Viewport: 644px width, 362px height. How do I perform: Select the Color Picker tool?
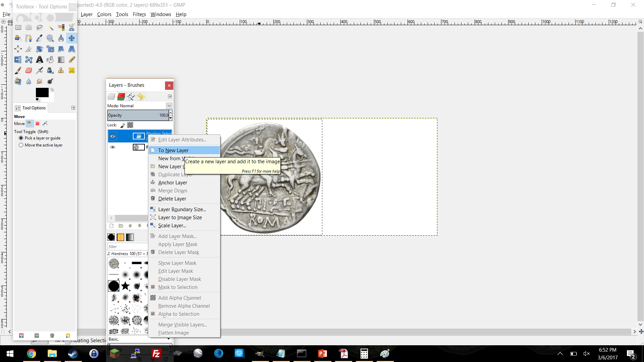[x=40, y=38]
